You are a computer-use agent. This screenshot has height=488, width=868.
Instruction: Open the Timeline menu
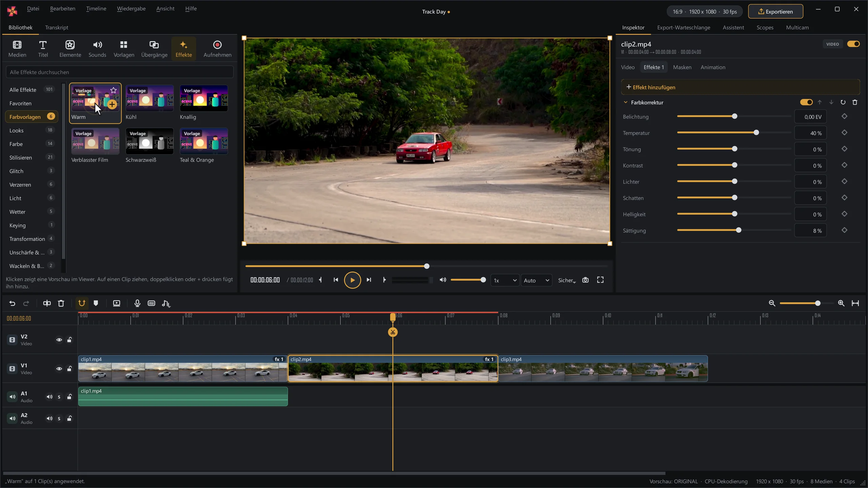[x=96, y=8]
